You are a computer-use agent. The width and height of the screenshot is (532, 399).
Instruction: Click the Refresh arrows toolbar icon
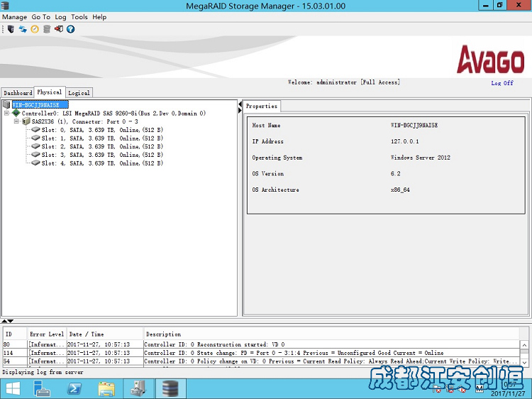click(x=23, y=29)
